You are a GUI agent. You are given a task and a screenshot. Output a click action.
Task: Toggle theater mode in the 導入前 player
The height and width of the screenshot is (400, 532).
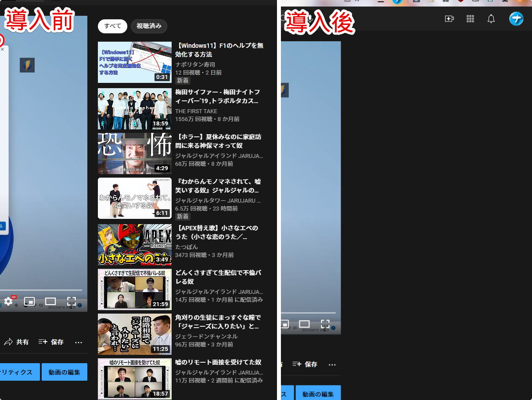tap(50, 301)
